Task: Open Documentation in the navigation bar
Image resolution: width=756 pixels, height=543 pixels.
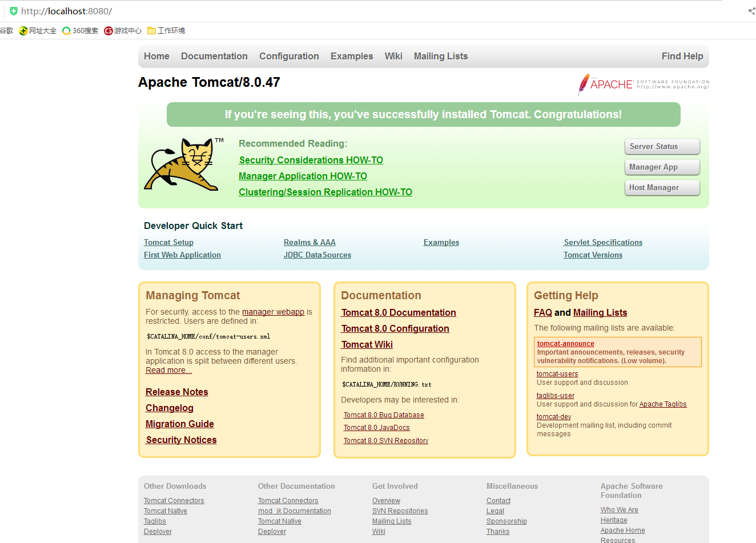Action: 214,56
